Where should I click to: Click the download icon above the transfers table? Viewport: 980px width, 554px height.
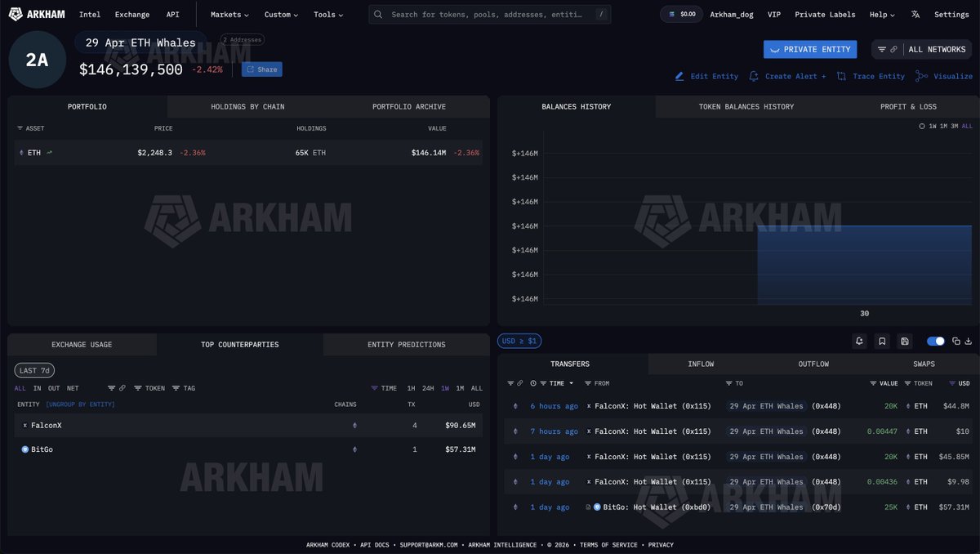click(969, 341)
